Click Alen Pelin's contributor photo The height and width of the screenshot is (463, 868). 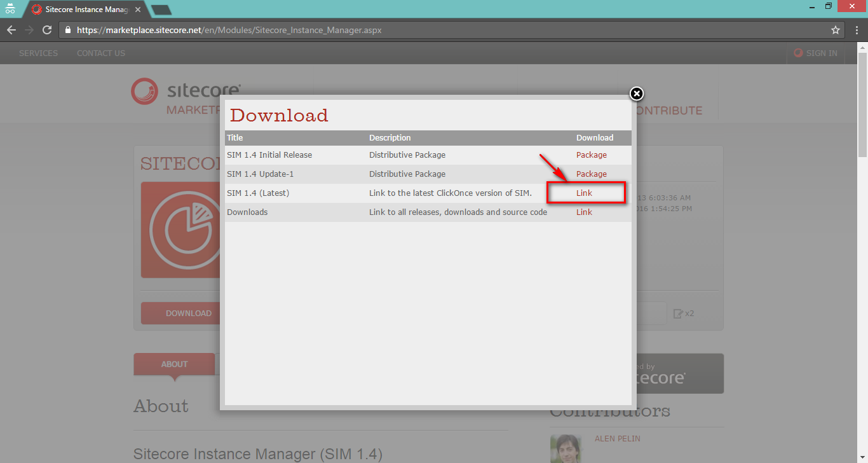(x=566, y=448)
